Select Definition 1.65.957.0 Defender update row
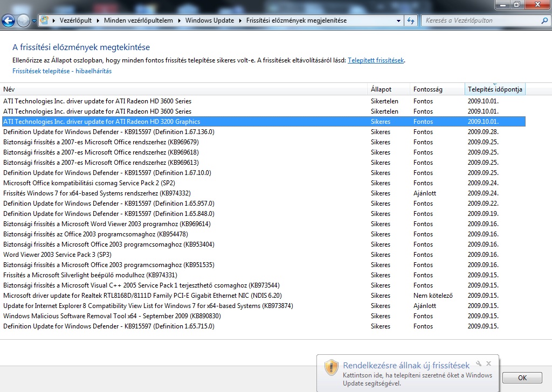 264,203
